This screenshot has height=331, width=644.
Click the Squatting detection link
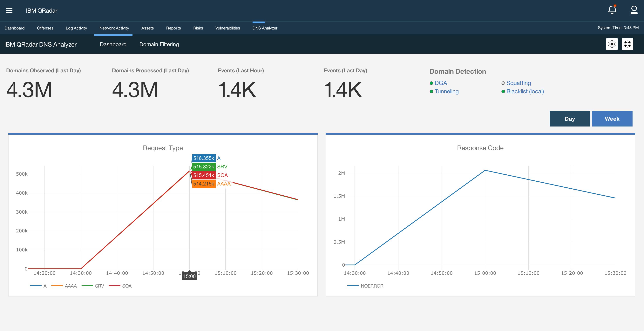[x=519, y=83]
